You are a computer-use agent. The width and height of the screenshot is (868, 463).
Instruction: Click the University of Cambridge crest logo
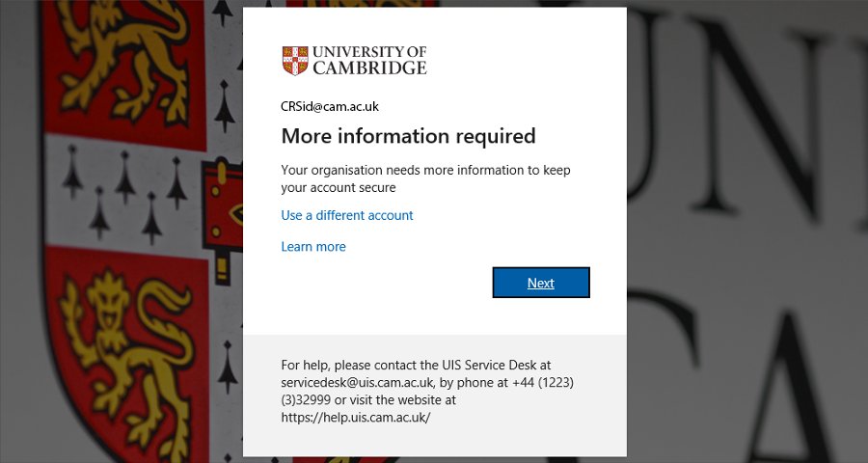pyautogui.click(x=295, y=61)
